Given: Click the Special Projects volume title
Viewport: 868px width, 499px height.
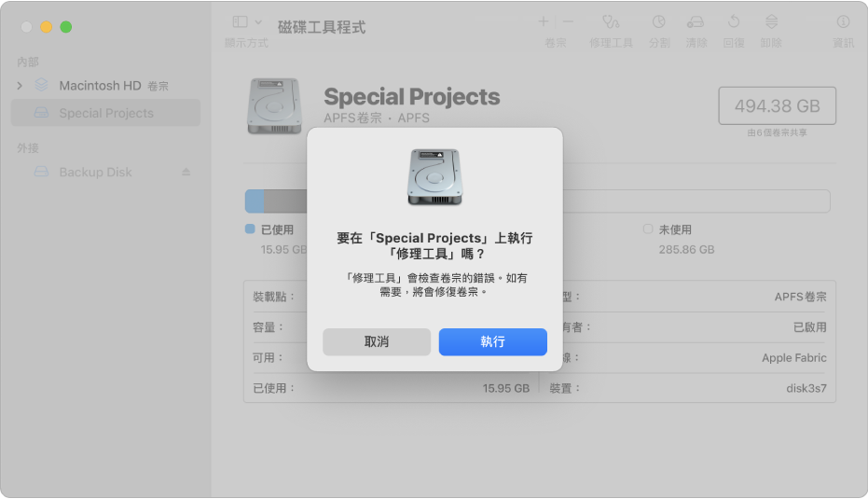Looking at the screenshot, I should pos(412,97).
